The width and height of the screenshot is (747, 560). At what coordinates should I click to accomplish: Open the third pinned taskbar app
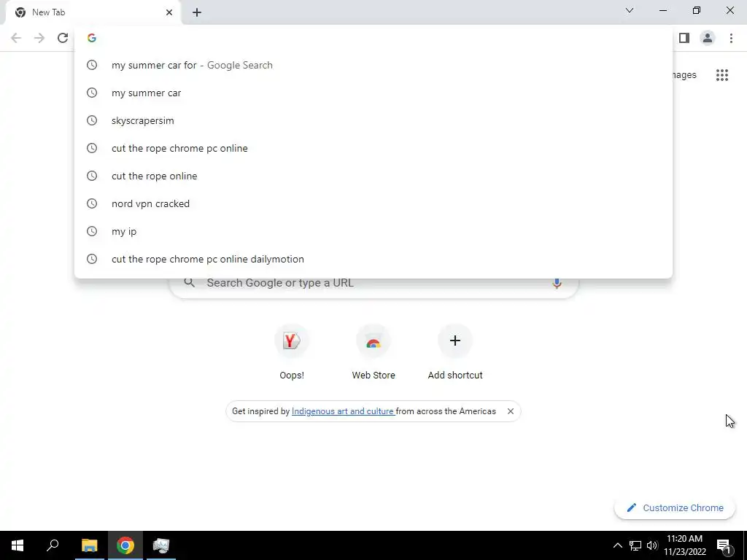coord(161,545)
